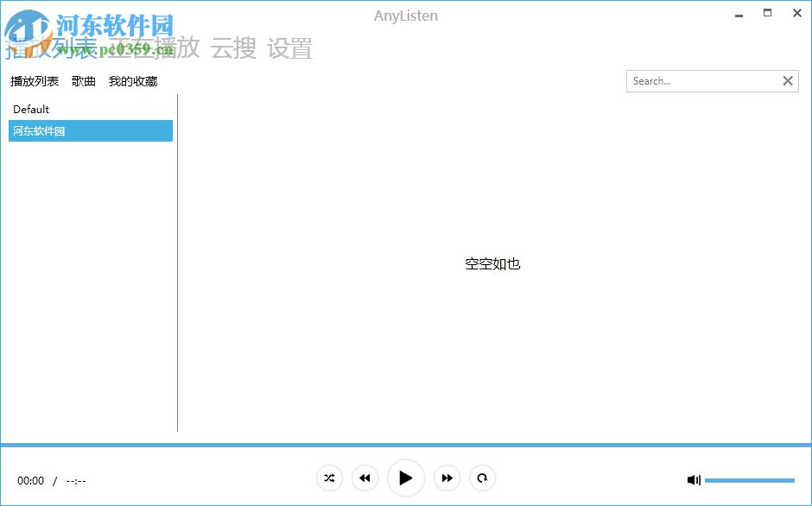The width and height of the screenshot is (812, 506).
Task: Click inside the Search input field
Action: [700, 80]
